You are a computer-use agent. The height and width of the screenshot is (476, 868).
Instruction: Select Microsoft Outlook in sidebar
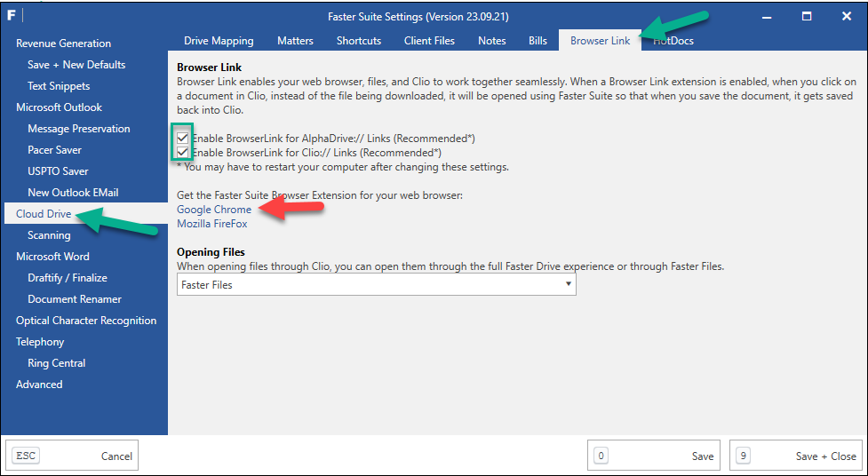click(59, 107)
